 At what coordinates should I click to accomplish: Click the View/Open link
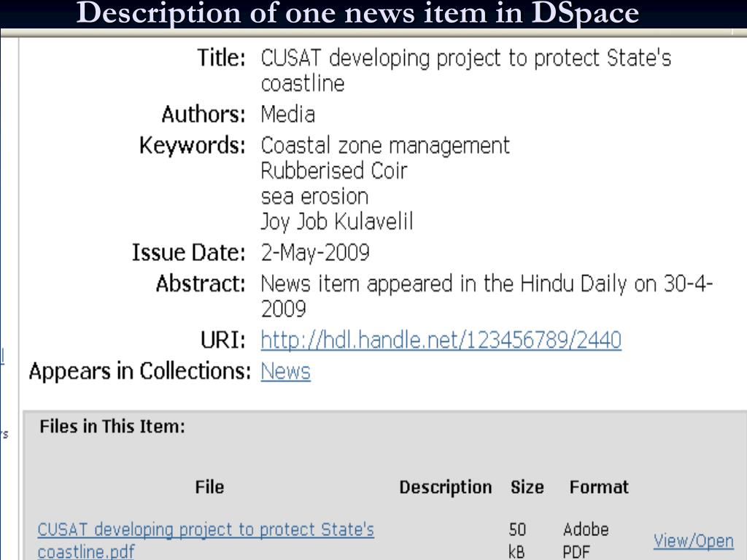693,541
